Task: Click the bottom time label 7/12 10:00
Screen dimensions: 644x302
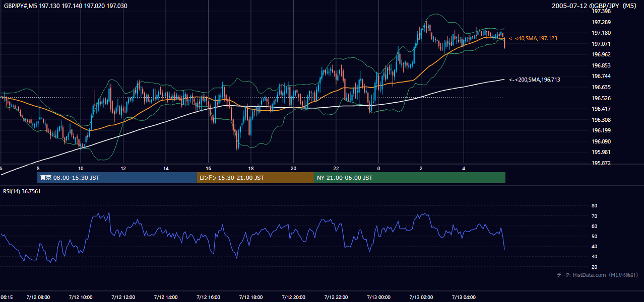Action: [81, 297]
